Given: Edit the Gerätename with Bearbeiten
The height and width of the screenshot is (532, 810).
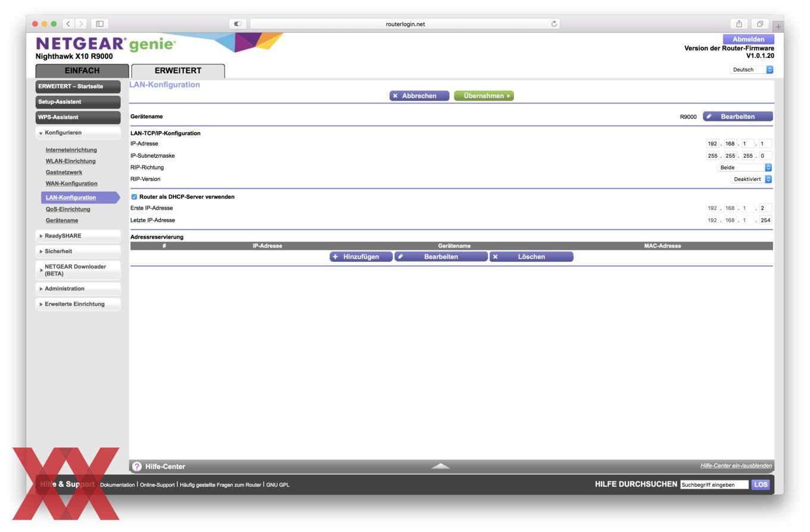Looking at the screenshot, I should click(x=738, y=117).
